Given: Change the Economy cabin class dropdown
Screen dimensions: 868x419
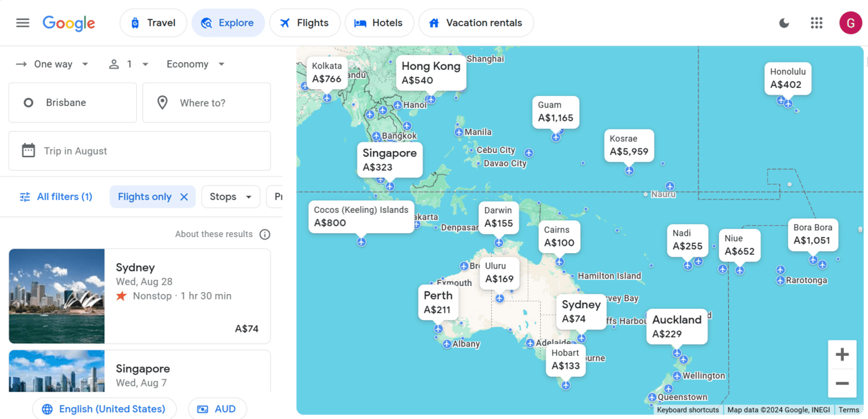Looking at the screenshot, I should coord(196,64).
